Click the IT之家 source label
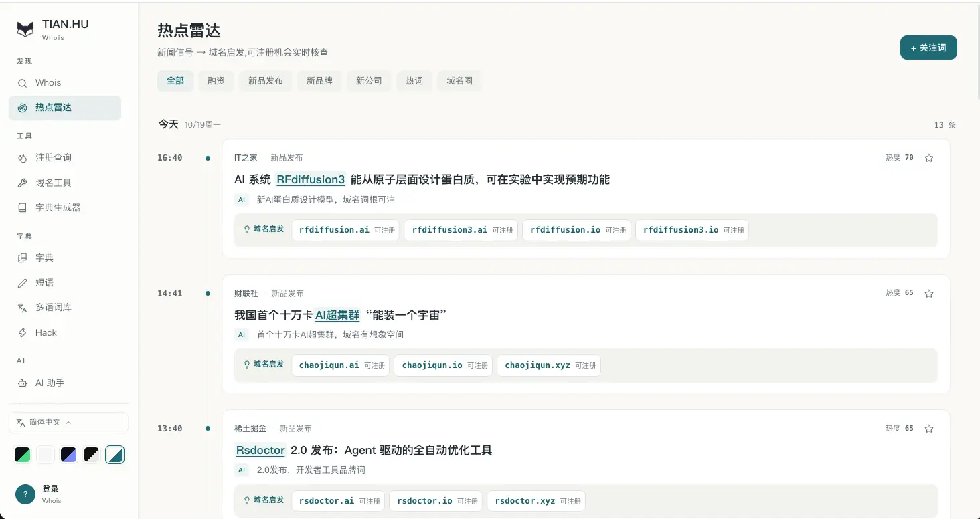This screenshot has width=980, height=519. click(246, 158)
